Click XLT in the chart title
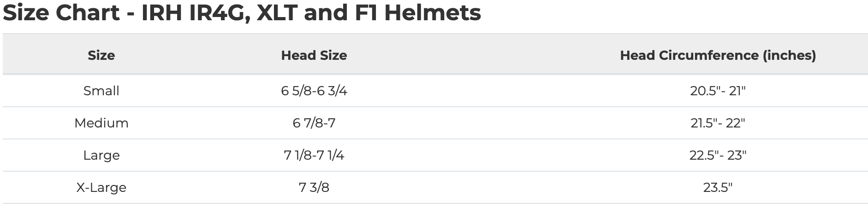868x208 pixels. pos(277,13)
